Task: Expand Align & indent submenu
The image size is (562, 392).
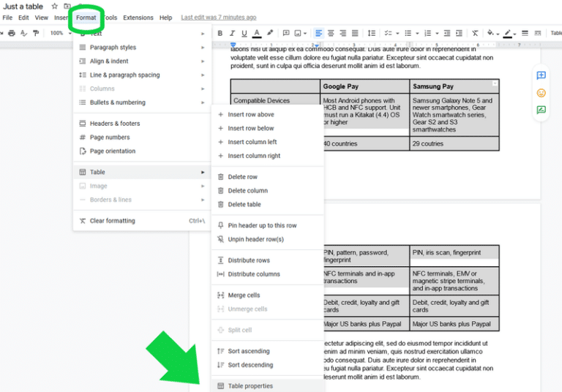Action: pos(142,61)
